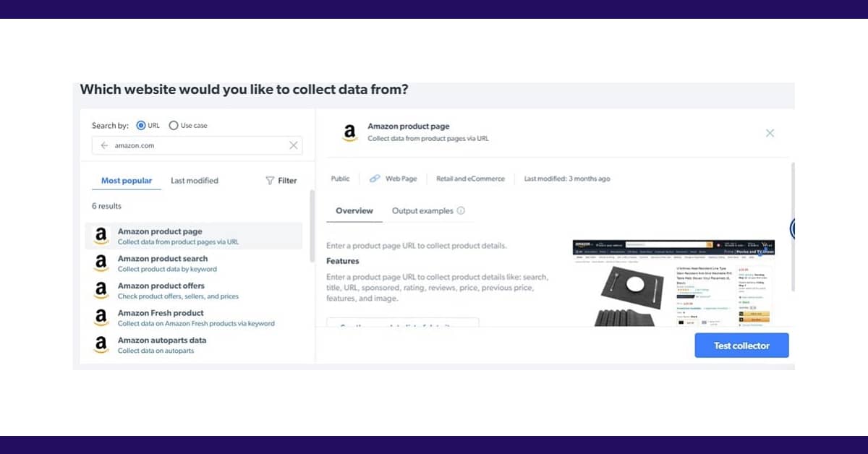This screenshot has width=868, height=454.
Task: Switch to the Most popular tab
Action: 127,181
